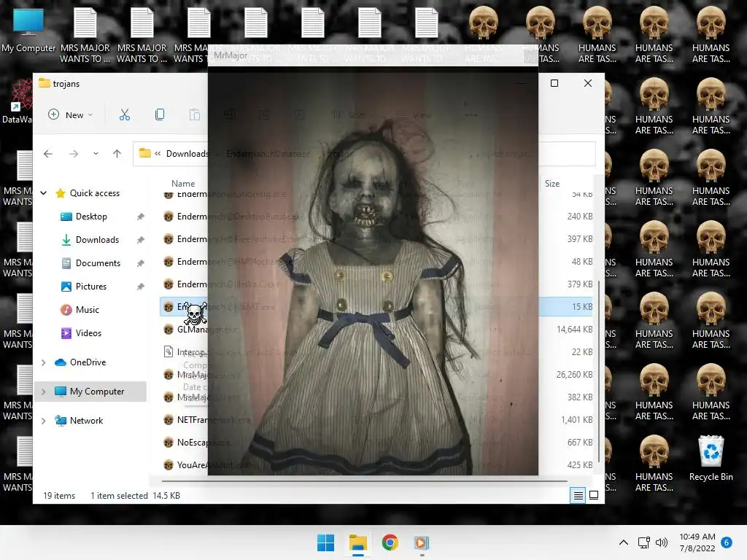
Task: Go back with the left arrow in Explorer
Action: pos(48,154)
